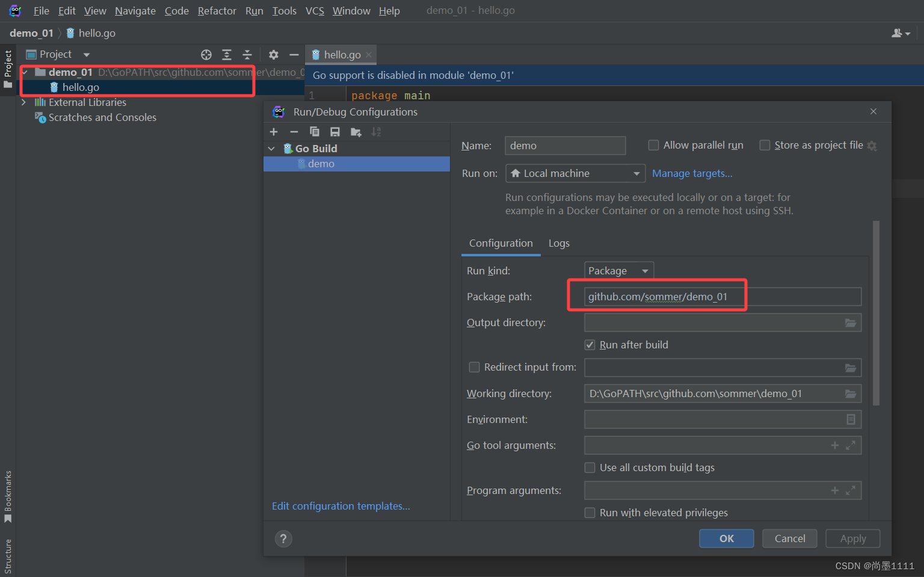The width and height of the screenshot is (924, 577).
Task: Click the demo_01 breadcrumb
Action: (x=31, y=33)
